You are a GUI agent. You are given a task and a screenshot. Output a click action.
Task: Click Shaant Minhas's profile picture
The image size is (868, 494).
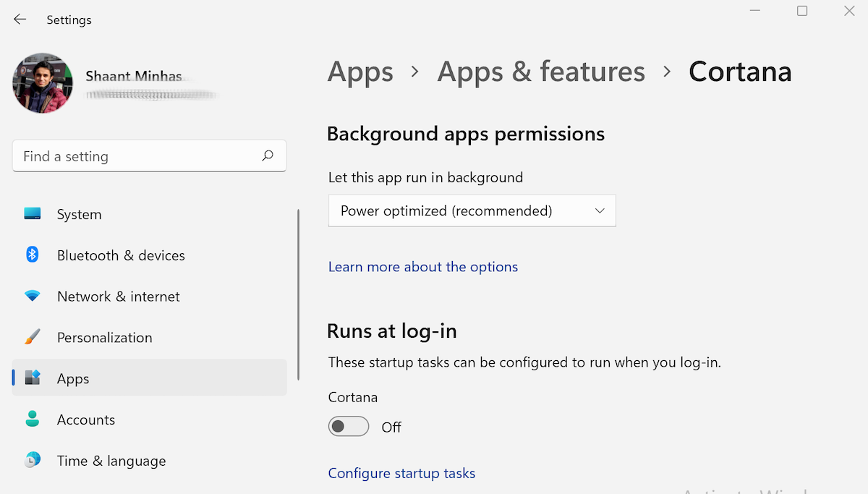[x=43, y=83]
